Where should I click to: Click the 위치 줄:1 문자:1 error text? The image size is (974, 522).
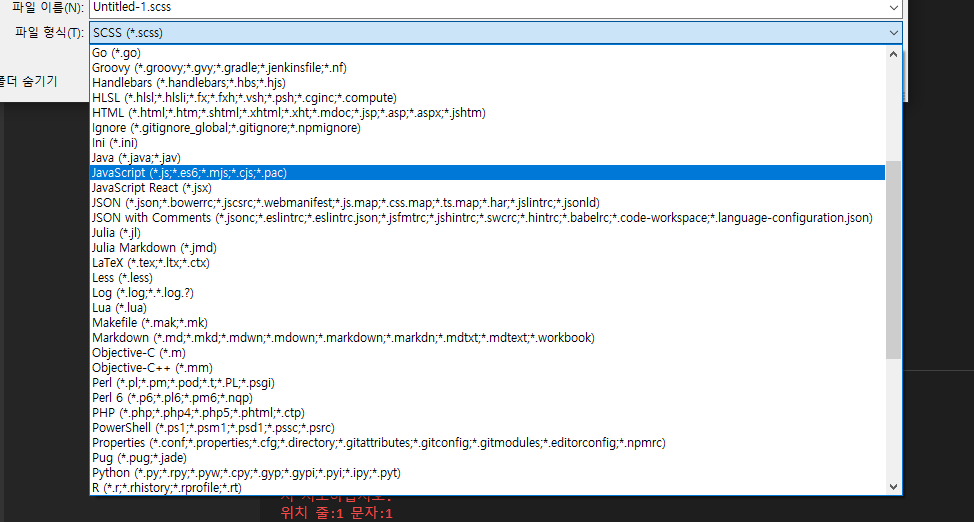(x=337, y=513)
